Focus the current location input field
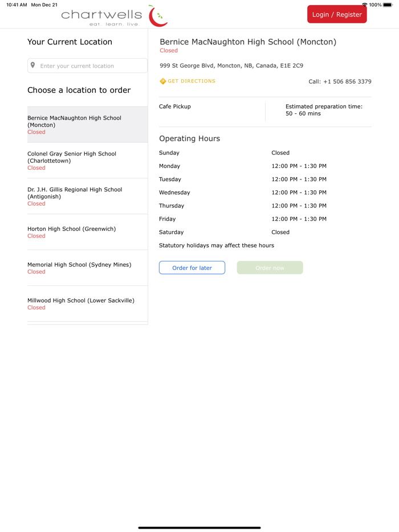This screenshot has height=532, width=399. point(91,66)
